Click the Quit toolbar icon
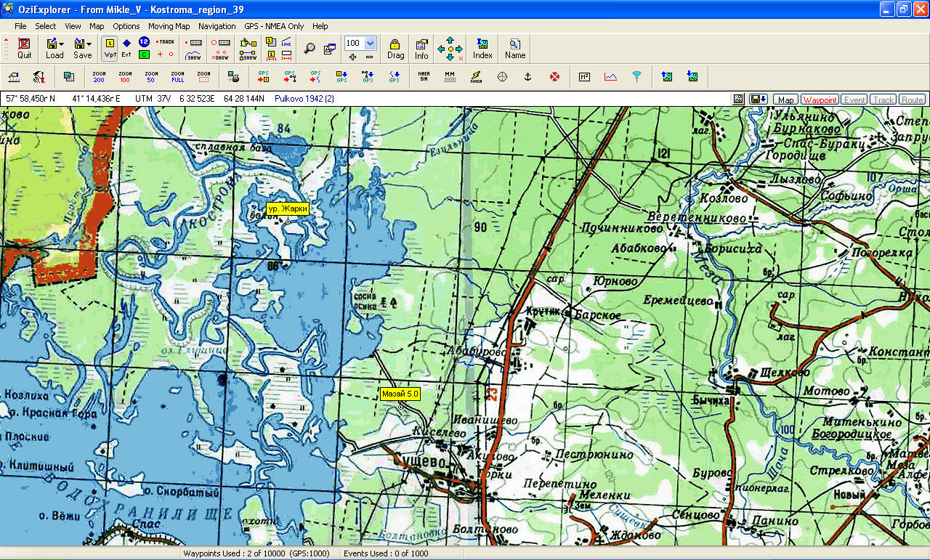The height and width of the screenshot is (560, 930). pyautogui.click(x=25, y=48)
